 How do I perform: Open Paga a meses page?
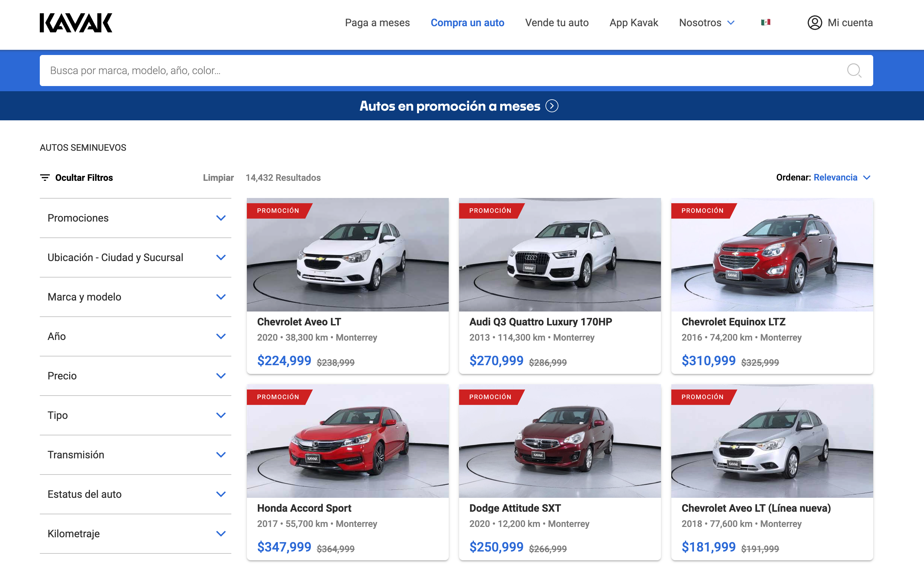click(377, 23)
